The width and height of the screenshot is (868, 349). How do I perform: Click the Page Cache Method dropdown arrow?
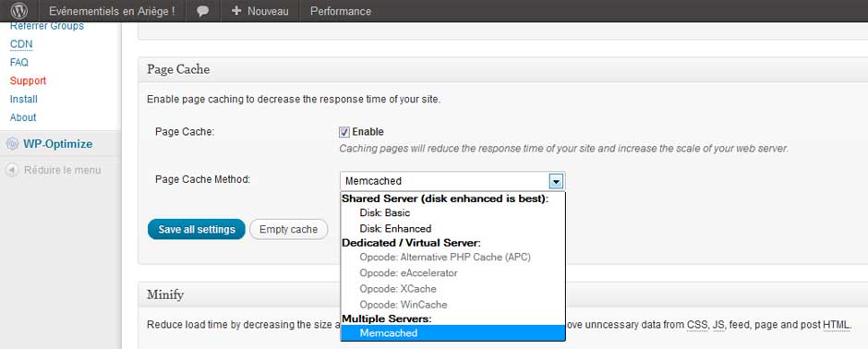click(x=556, y=181)
